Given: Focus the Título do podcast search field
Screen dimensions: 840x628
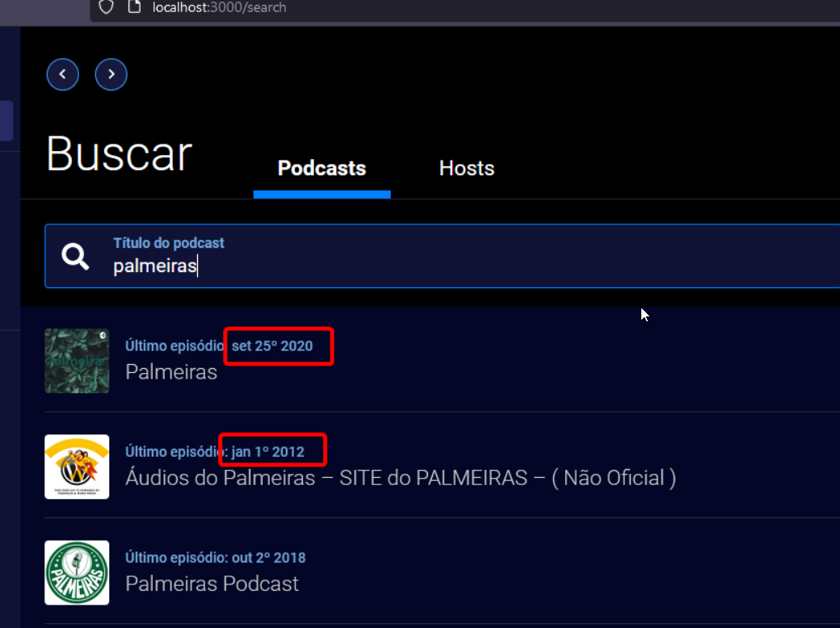Looking at the screenshot, I should coord(443,256).
